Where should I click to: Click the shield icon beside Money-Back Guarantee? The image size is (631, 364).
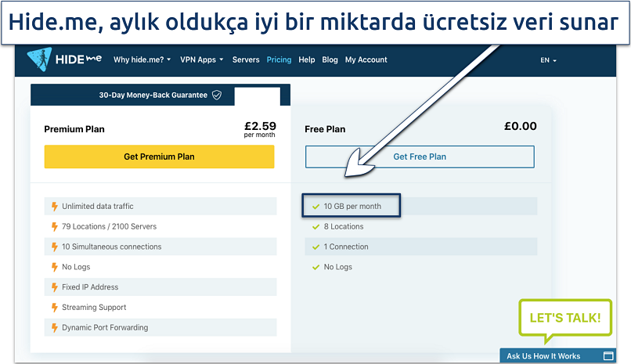point(217,95)
